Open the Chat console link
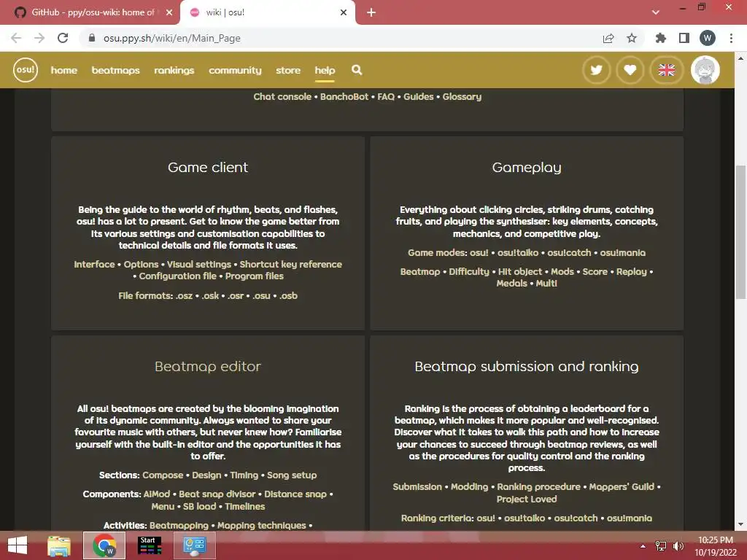Screen dimensions: 747x560 (282, 97)
